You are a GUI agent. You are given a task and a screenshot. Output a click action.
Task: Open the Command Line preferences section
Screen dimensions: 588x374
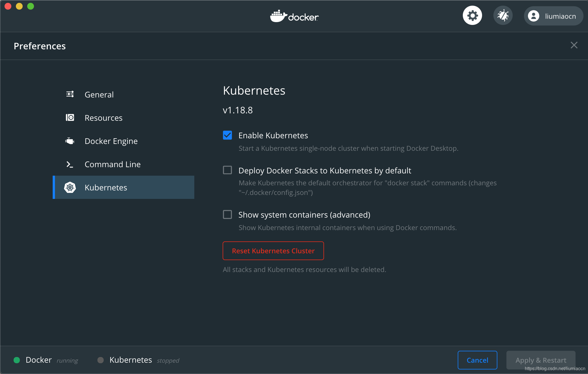pyautogui.click(x=123, y=164)
